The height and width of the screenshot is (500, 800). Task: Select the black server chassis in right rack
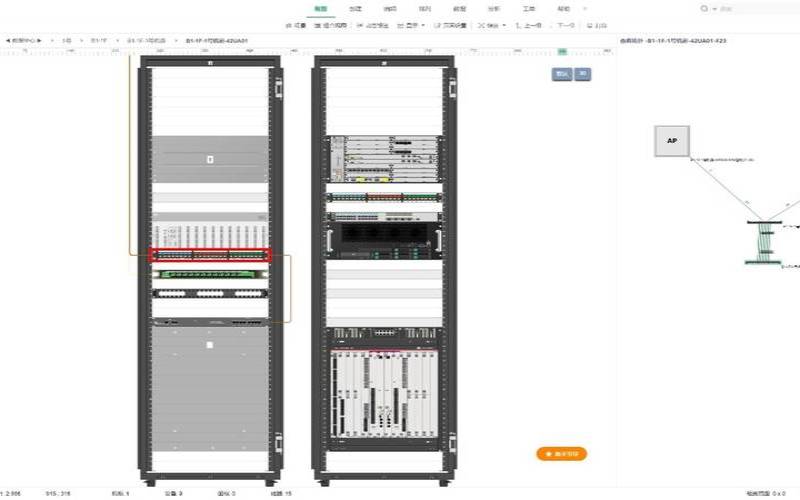(x=384, y=232)
